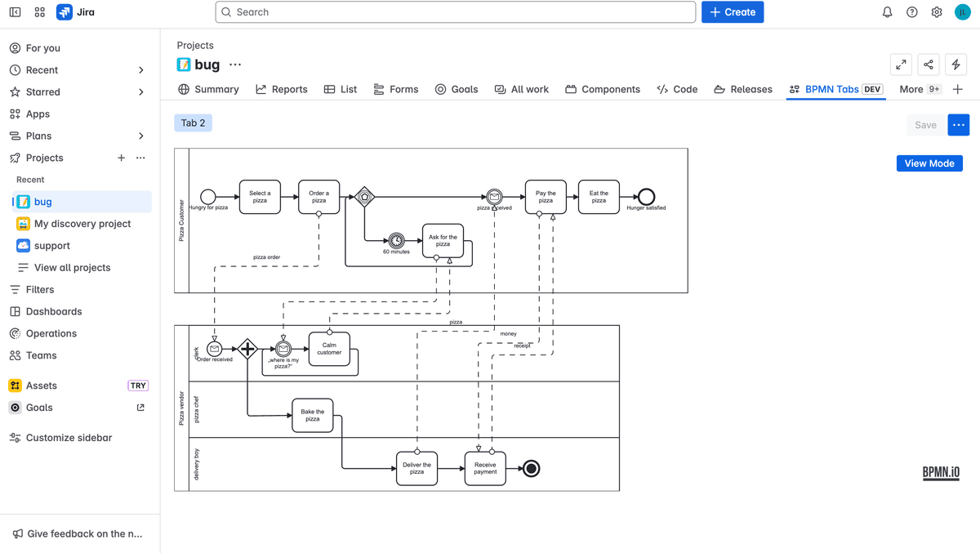Open the notifications bell
Viewport: 980px width, 553px height.
pyautogui.click(x=887, y=12)
